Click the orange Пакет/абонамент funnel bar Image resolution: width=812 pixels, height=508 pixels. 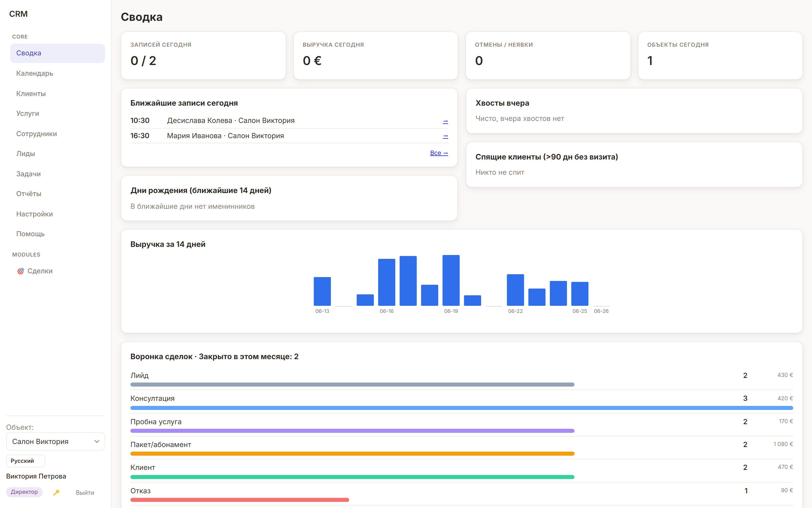pyautogui.click(x=352, y=454)
